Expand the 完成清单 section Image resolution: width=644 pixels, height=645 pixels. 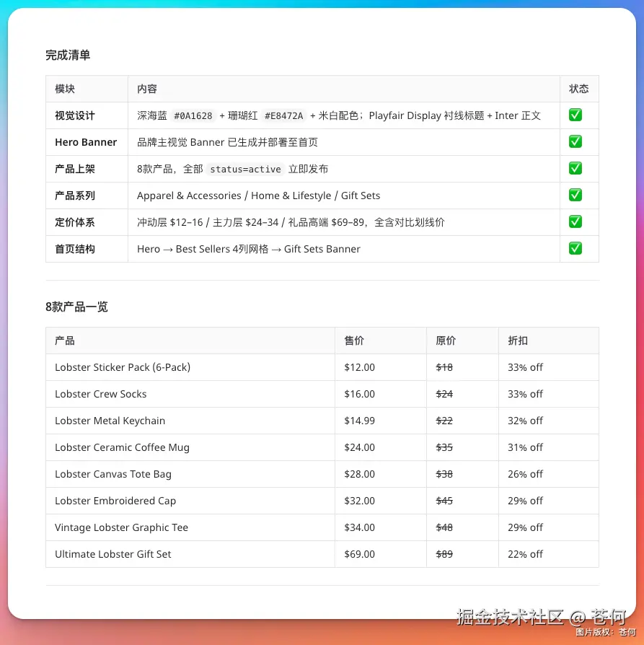tap(67, 55)
